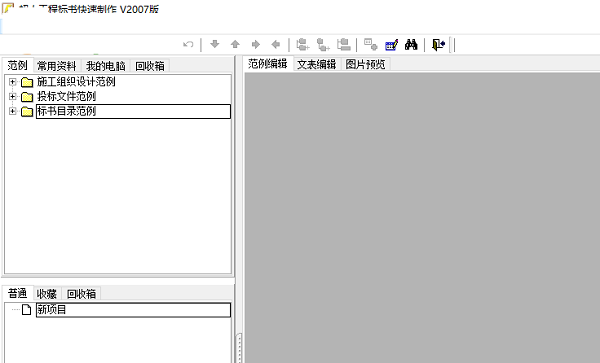Open the 图片预览 tab
Screen dimensions: 600x363
pyautogui.click(x=365, y=64)
